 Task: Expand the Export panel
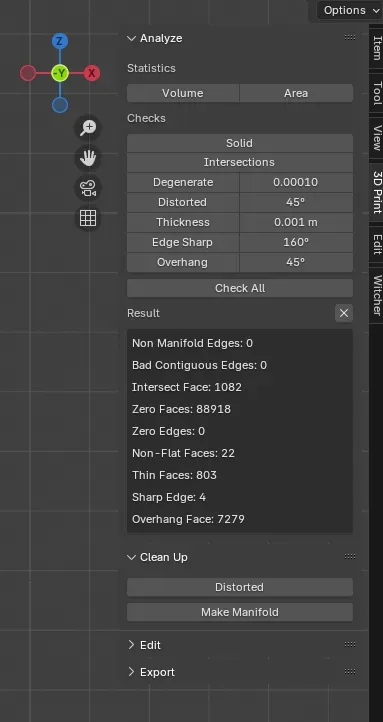tap(151, 672)
